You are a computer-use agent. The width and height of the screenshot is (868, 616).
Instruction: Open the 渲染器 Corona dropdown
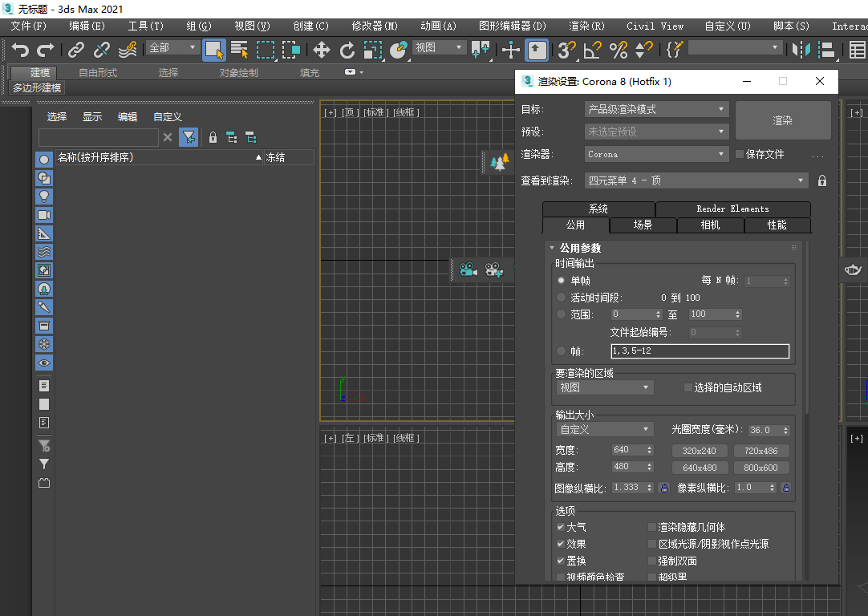[x=655, y=154]
